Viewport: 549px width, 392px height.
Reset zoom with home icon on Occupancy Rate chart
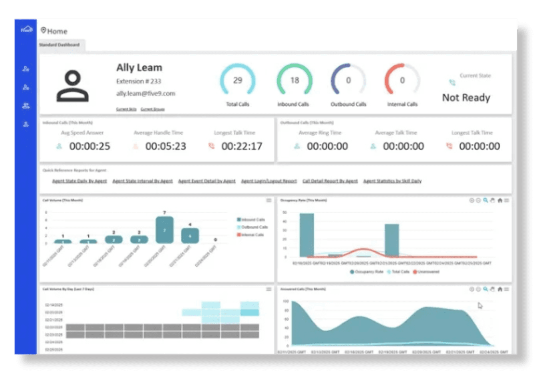pyautogui.click(x=500, y=200)
